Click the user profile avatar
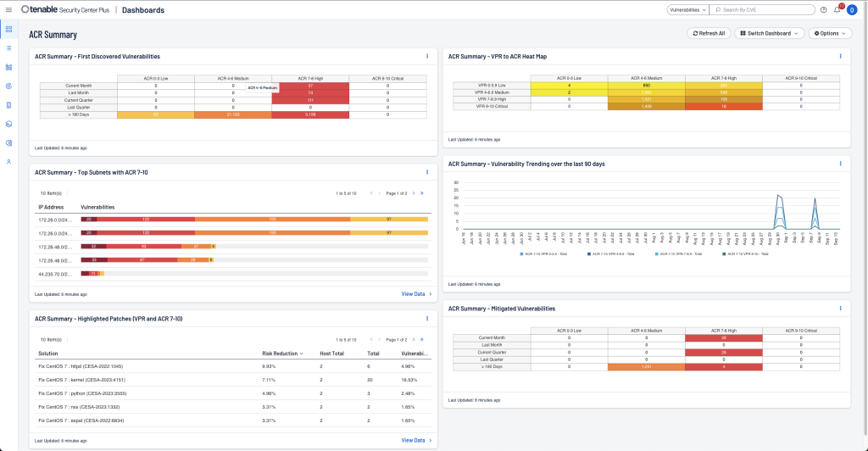Screen dimensions: 868x451 pos(854,10)
